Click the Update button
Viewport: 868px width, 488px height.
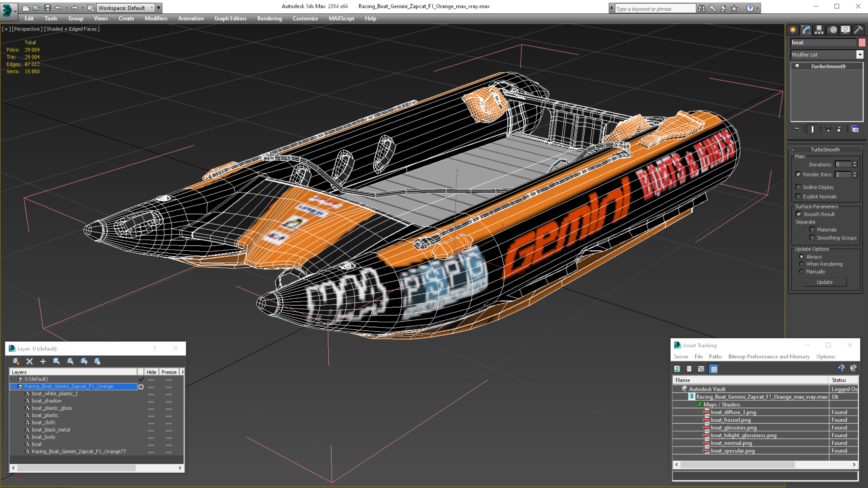coord(825,282)
